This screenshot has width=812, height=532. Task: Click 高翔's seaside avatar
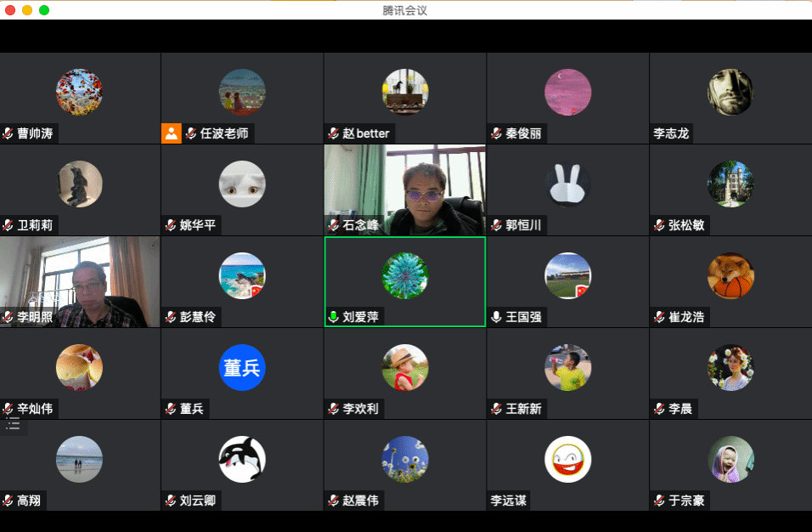click(x=79, y=459)
